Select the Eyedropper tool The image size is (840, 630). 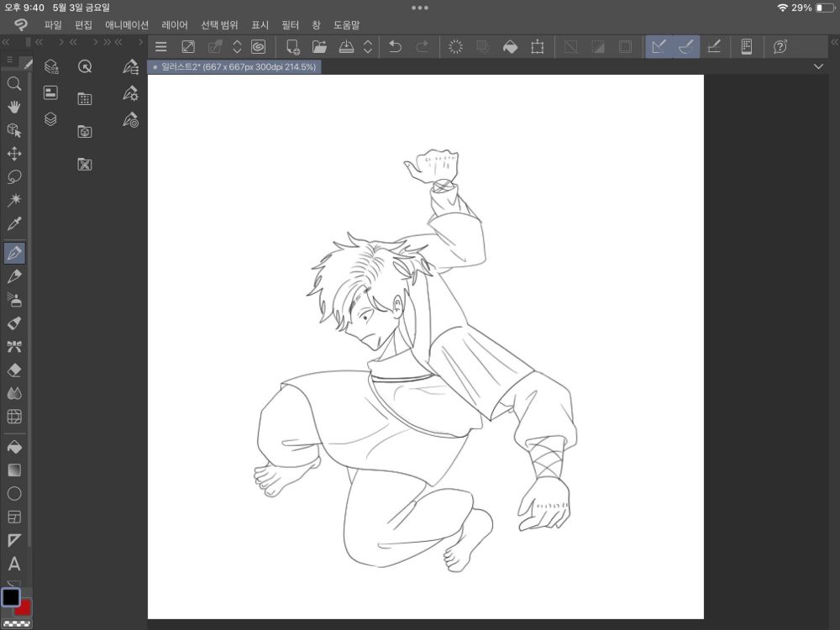point(14,223)
